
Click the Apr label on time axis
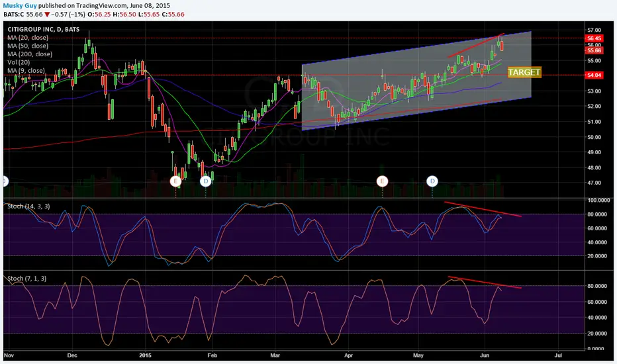point(348,355)
